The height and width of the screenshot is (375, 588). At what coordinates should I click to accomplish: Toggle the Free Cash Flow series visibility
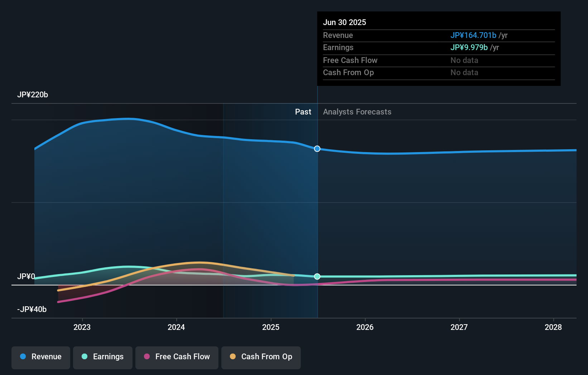[177, 357]
